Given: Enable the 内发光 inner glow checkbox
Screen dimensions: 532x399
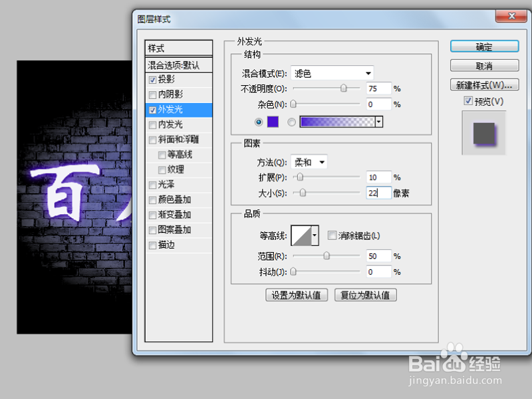Looking at the screenshot, I should point(153,125).
